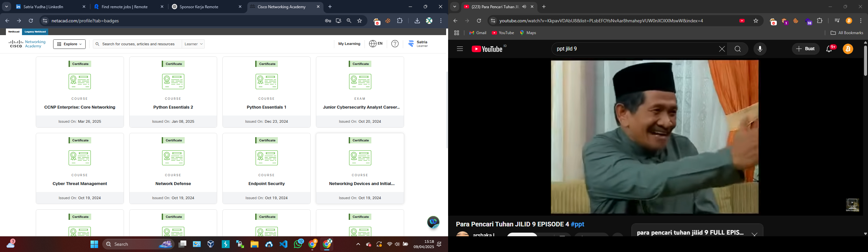Open the YouTube account avatar menu
868x252 pixels.
(x=848, y=49)
